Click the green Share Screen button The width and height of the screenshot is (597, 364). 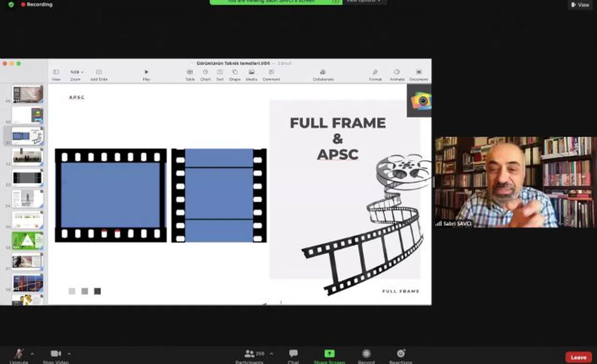pyautogui.click(x=329, y=354)
